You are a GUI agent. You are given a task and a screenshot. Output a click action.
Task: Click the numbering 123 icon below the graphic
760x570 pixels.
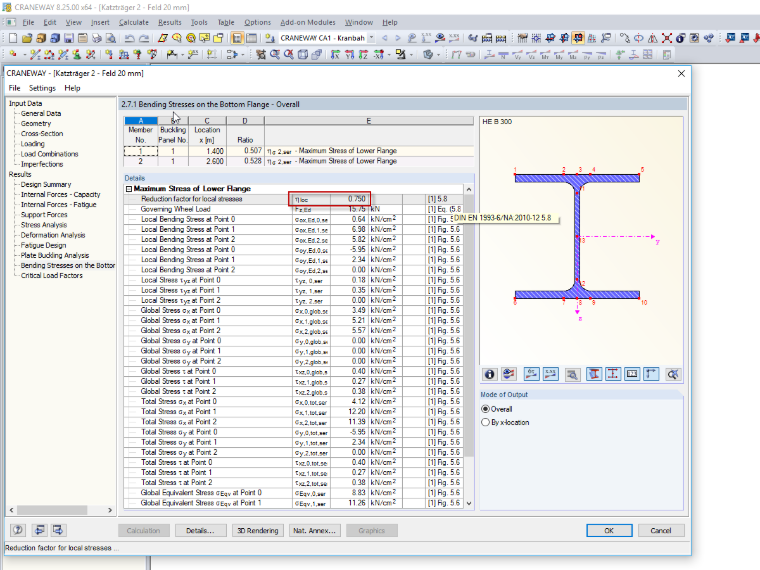click(632, 374)
